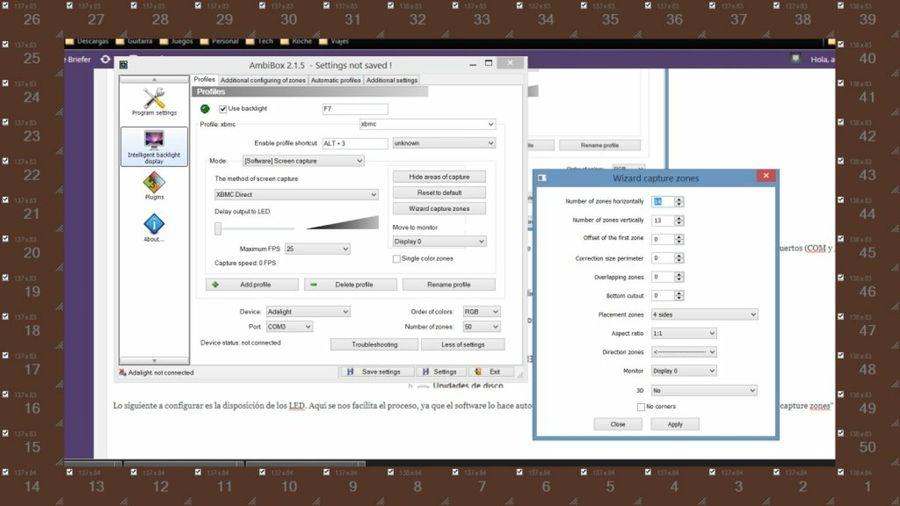Open the Plugins section icon

click(154, 183)
